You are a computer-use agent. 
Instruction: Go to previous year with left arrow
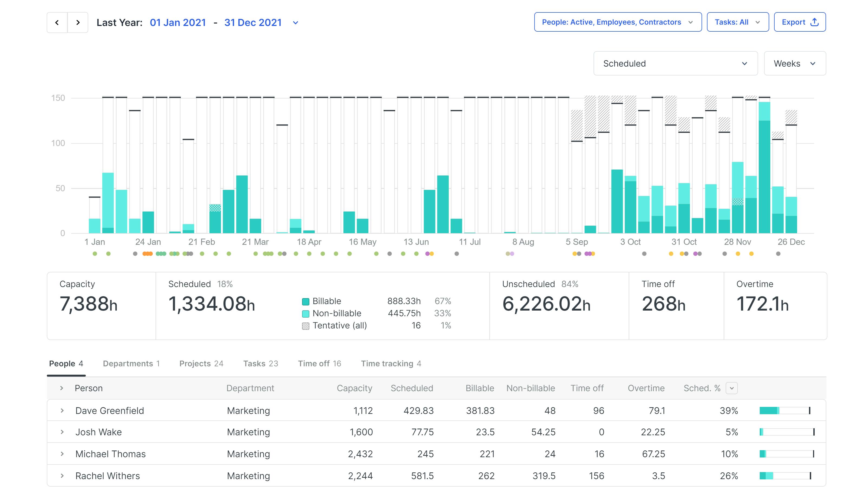pos(57,23)
